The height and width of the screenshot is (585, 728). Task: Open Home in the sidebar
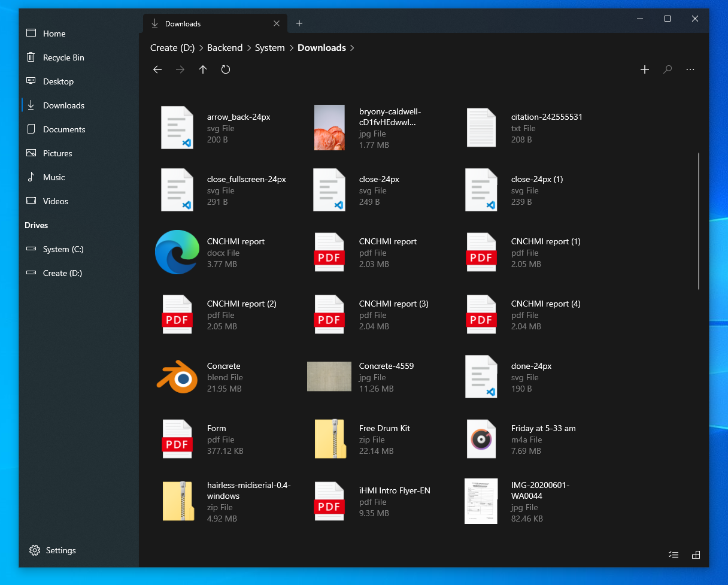point(80,34)
